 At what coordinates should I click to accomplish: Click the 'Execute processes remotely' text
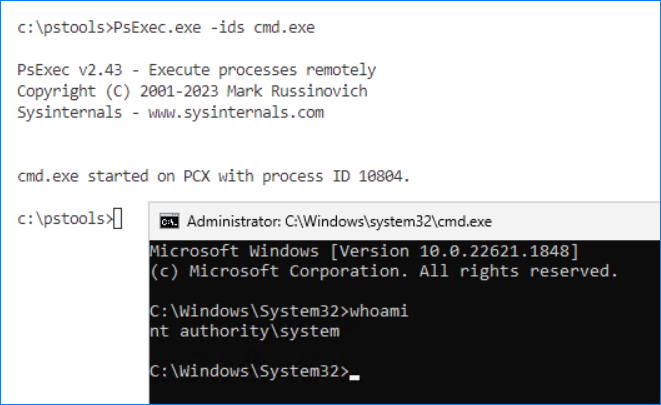pyautogui.click(x=262, y=70)
